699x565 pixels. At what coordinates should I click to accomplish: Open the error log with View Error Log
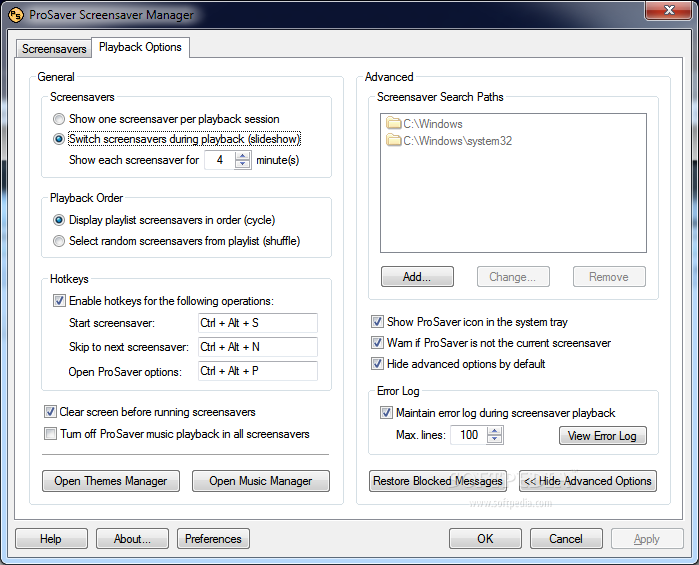pyautogui.click(x=603, y=436)
